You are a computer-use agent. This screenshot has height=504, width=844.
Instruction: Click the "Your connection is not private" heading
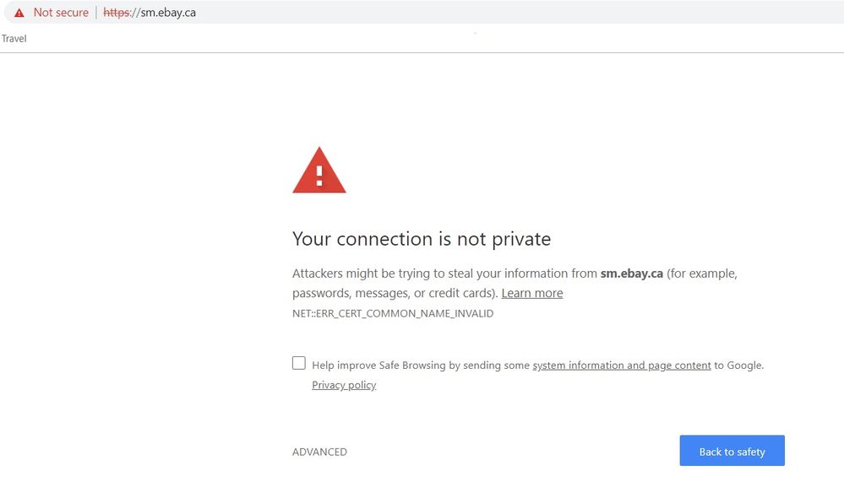(x=422, y=239)
